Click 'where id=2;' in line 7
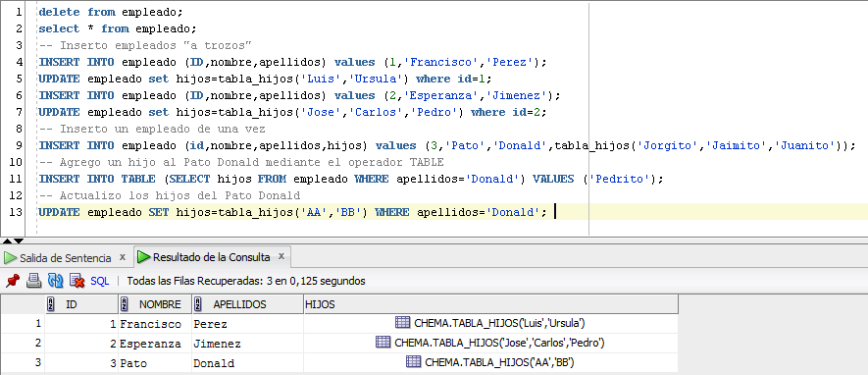 509,112
